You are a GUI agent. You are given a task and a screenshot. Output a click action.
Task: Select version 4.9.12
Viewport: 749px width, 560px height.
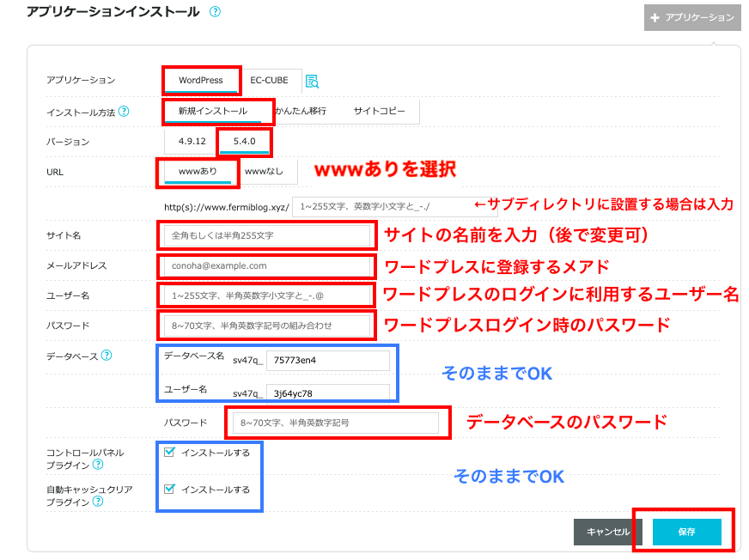click(192, 142)
